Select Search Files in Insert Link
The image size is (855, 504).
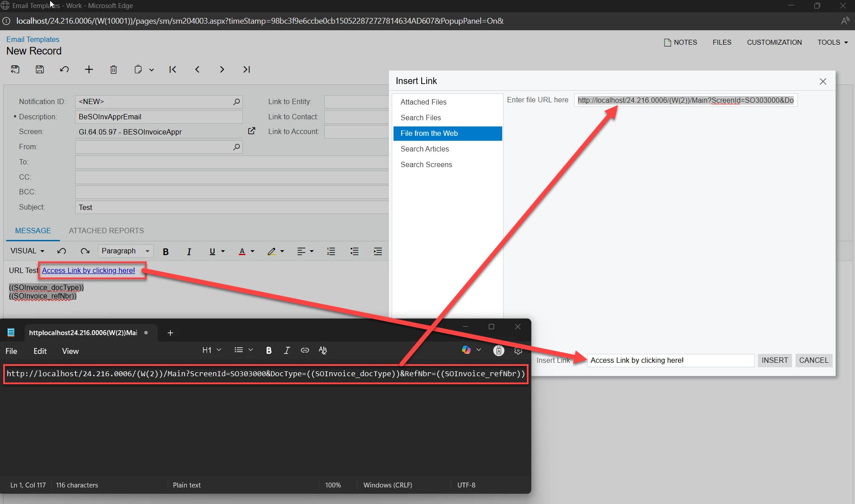[448, 118]
